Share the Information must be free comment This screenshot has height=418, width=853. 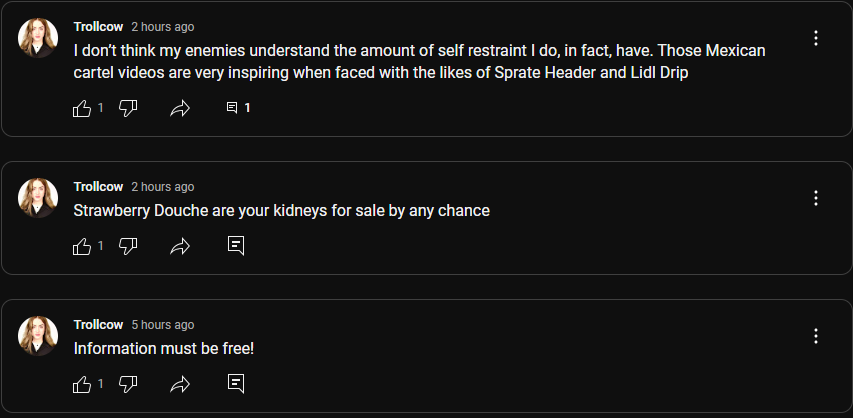pos(180,385)
